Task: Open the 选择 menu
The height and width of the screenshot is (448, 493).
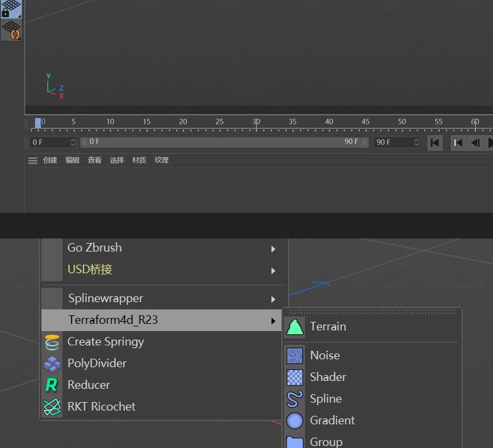Action: coord(117,160)
